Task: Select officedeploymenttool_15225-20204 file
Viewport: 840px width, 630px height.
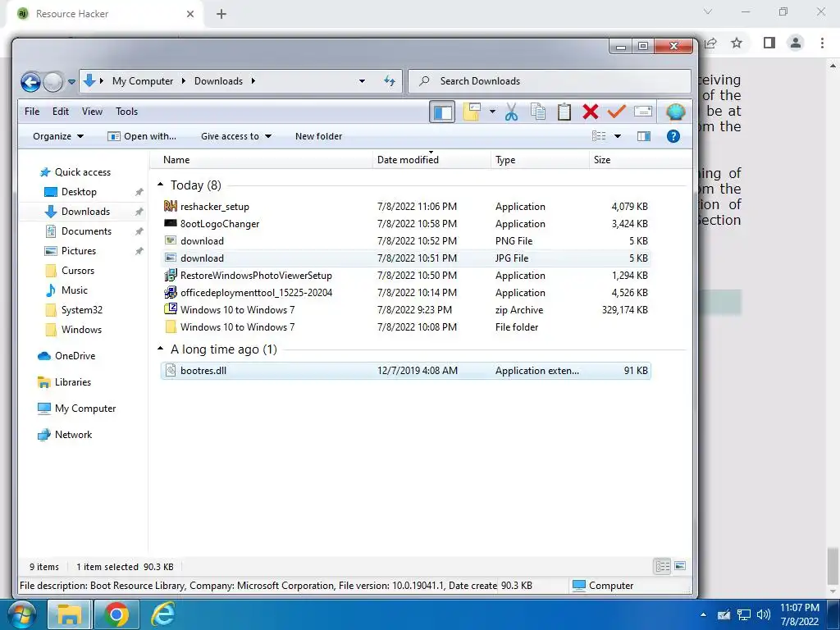Action: click(x=406, y=293)
